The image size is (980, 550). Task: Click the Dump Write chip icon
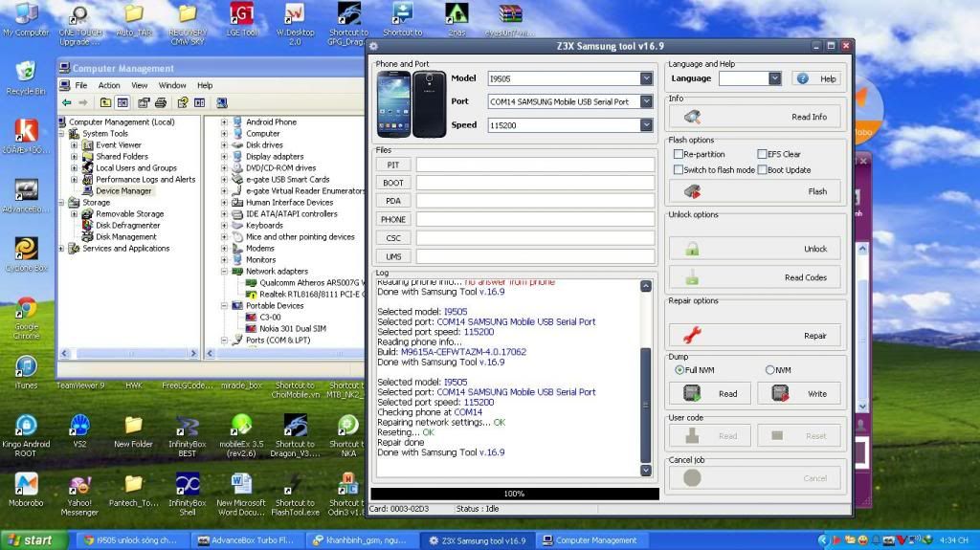click(780, 393)
